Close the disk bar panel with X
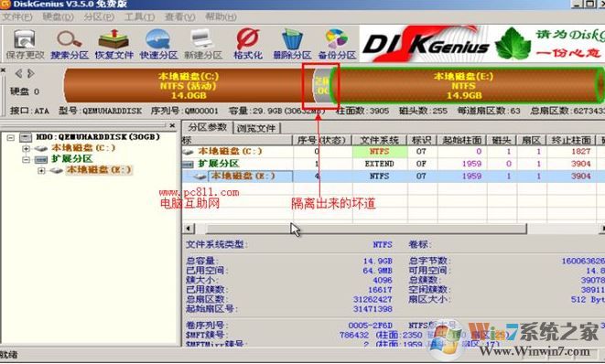The width and height of the screenshot is (605, 364). [3, 70]
